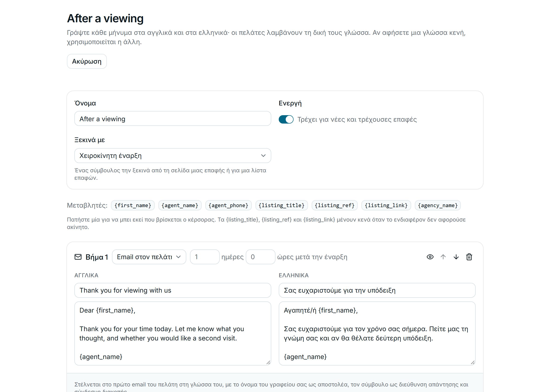Screen dimensions: 550x392
Task: Insert the {agent_name} variable chip
Action: click(x=180, y=206)
